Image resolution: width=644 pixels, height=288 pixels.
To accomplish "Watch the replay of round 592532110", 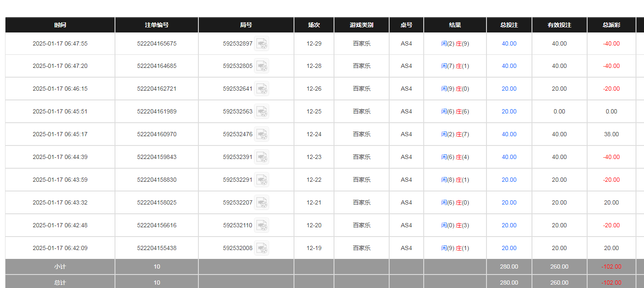I will click(x=262, y=226).
